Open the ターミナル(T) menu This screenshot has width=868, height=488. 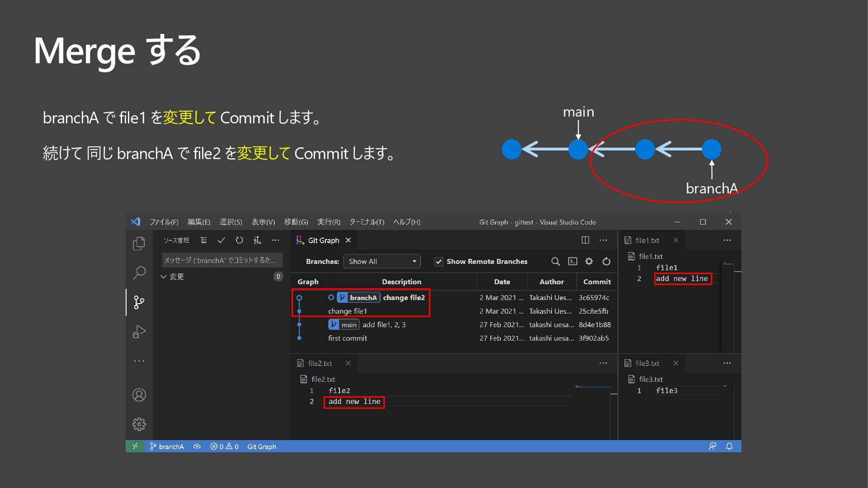367,222
